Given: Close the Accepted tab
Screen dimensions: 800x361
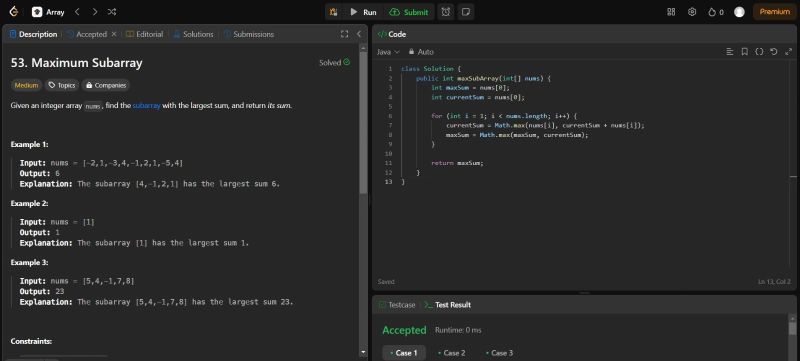Looking at the screenshot, I should point(114,34).
